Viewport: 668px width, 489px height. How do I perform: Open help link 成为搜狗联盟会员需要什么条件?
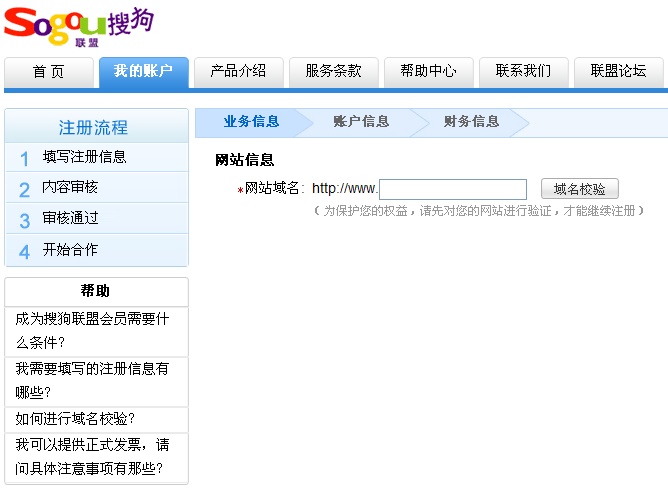(x=92, y=330)
